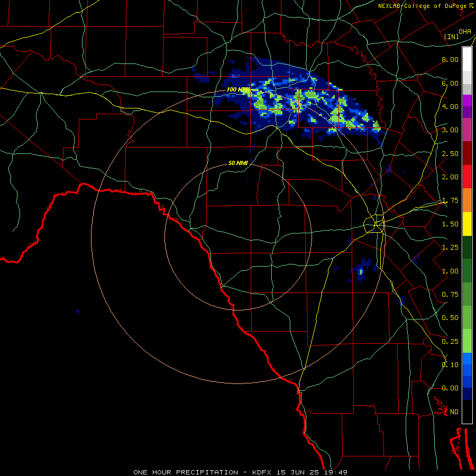476x476 pixels.
Task: Click the 1.25 legend value
Action: click(450, 248)
